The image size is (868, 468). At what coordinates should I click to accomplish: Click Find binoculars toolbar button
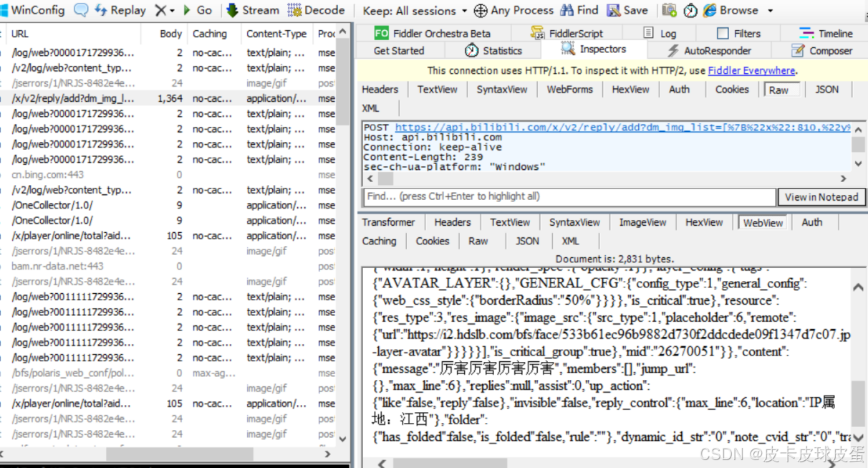click(579, 11)
